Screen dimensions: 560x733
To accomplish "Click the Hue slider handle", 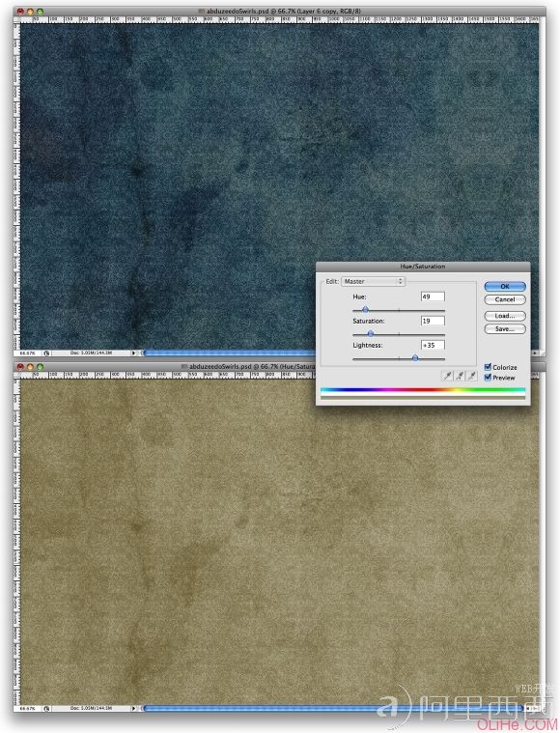I will point(366,309).
